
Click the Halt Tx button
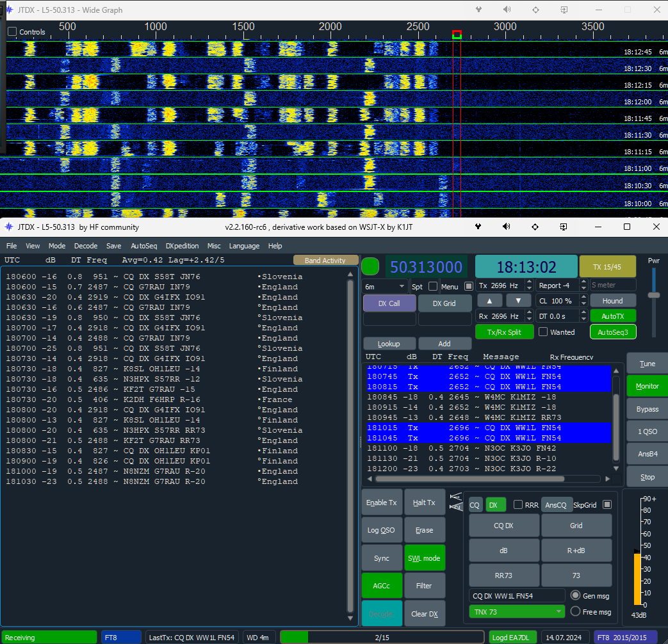coord(425,503)
